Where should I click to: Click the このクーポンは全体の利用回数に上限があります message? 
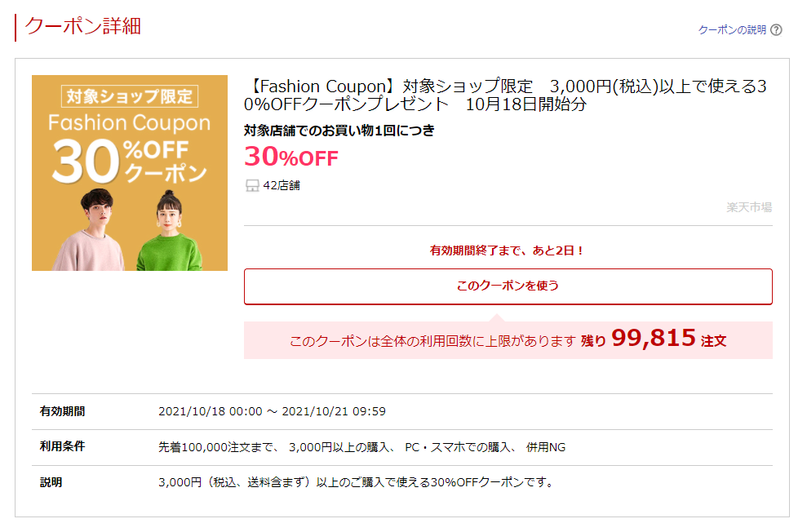(x=432, y=341)
